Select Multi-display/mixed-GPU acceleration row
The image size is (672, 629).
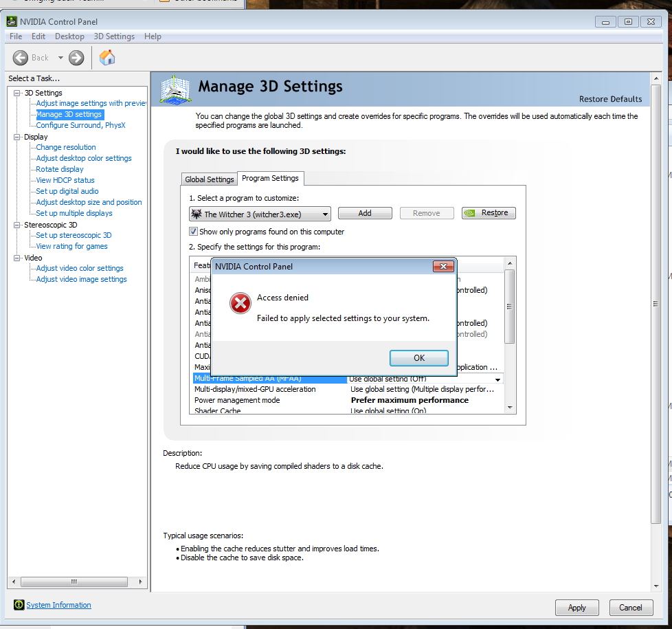coord(348,389)
